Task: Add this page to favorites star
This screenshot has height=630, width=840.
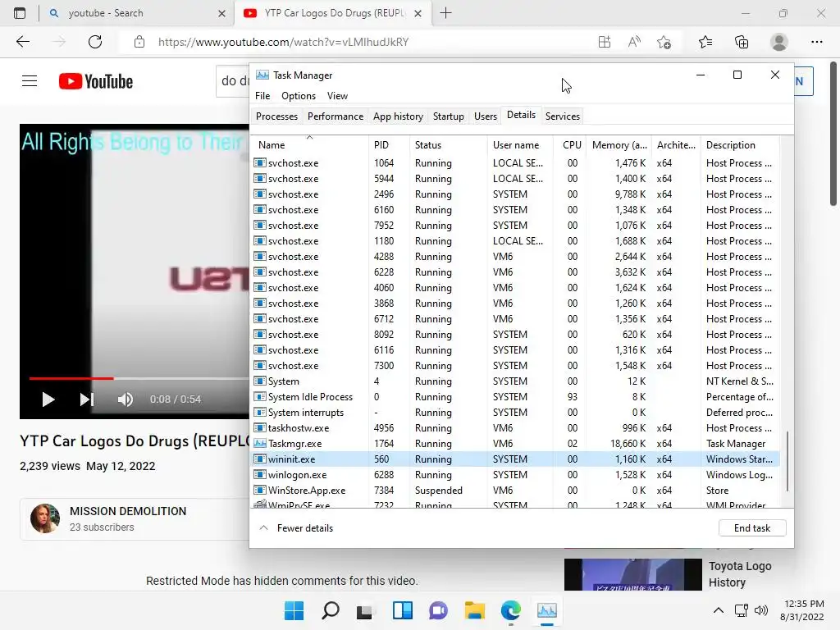Action: (664, 42)
